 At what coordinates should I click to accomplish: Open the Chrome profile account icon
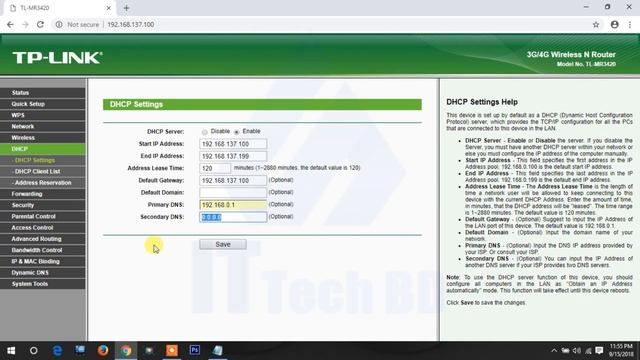[x=614, y=24]
